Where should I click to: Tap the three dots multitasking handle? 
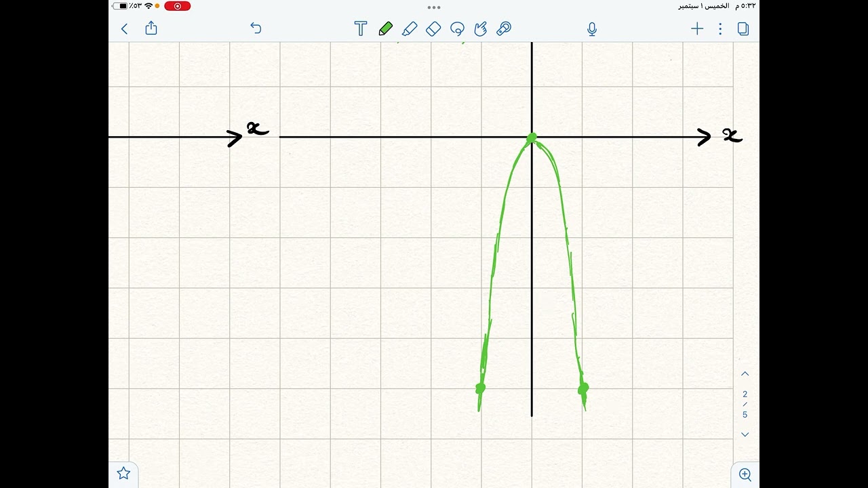click(x=434, y=7)
